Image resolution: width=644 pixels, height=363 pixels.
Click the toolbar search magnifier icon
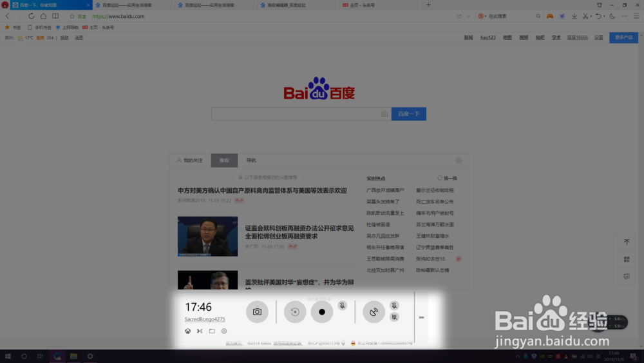(538, 16)
